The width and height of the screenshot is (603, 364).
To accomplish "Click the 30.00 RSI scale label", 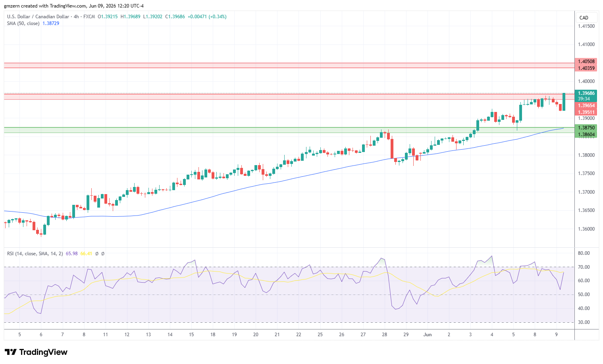I will pyautogui.click(x=584, y=322).
